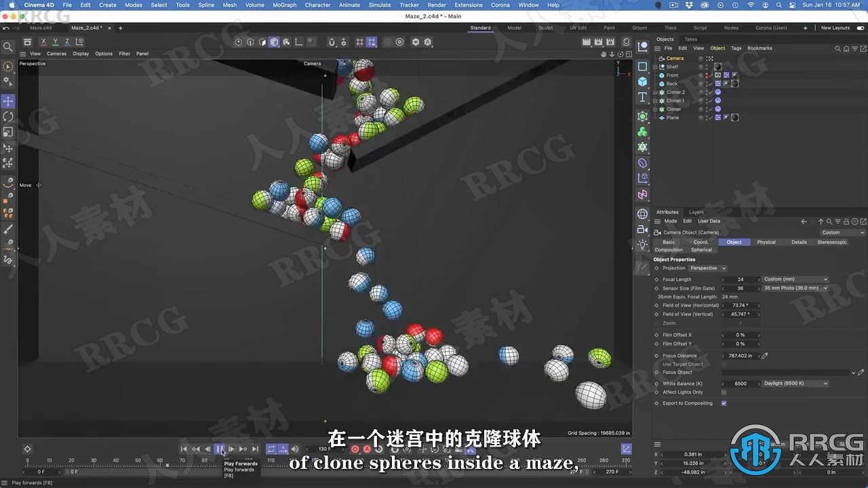Open the White Balance Daylight dropdown

tap(795, 384)
